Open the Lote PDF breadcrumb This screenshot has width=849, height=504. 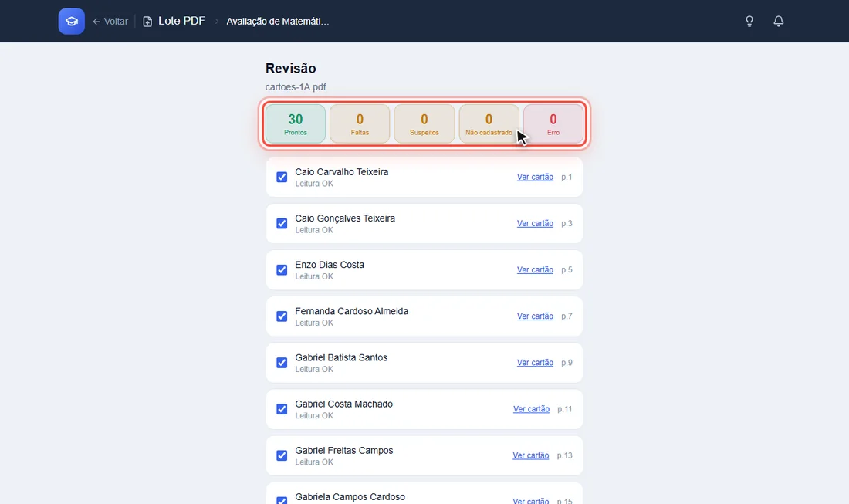[x=181, y=21]
